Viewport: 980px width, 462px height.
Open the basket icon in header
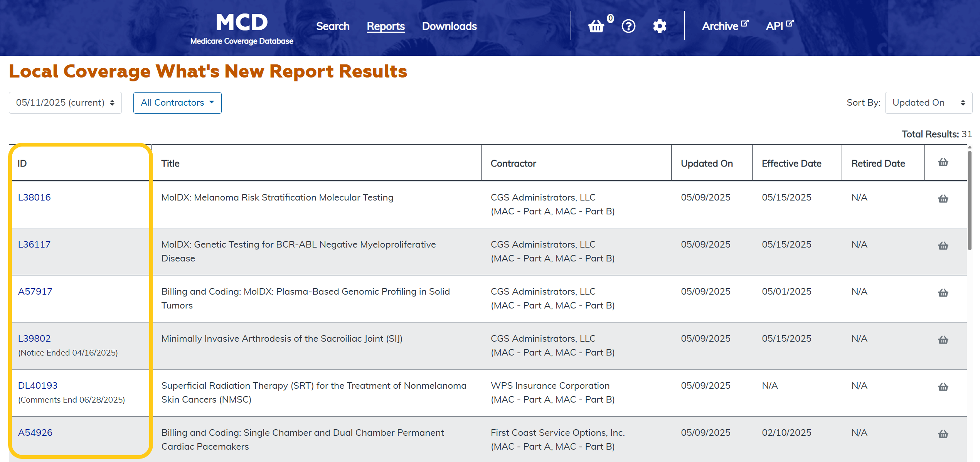click(x=596, y=26)
